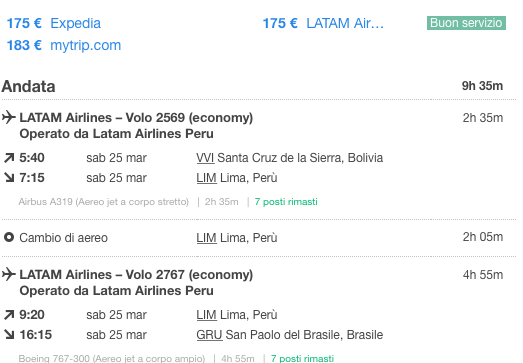This screenshot has height=363, width=523.
Task: Click the airplane icon beside Volo 2569
Action: pyautogui.click(x=9, y=117)
